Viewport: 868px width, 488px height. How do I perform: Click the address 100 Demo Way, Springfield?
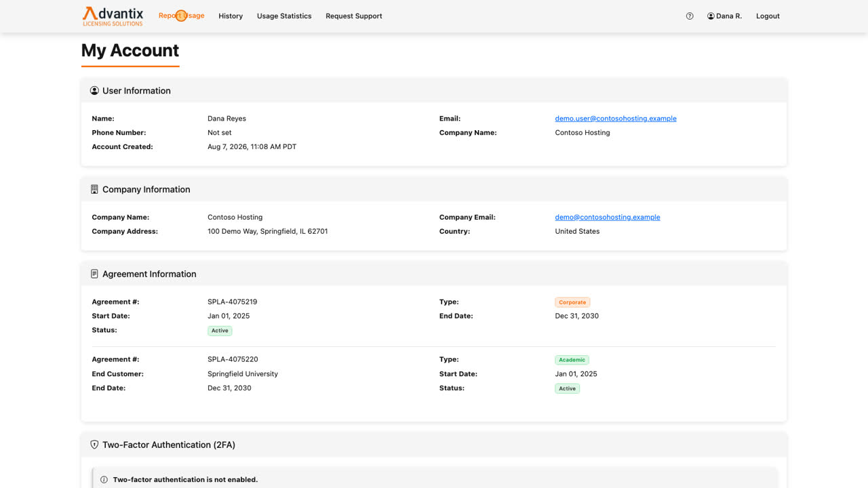267,232
